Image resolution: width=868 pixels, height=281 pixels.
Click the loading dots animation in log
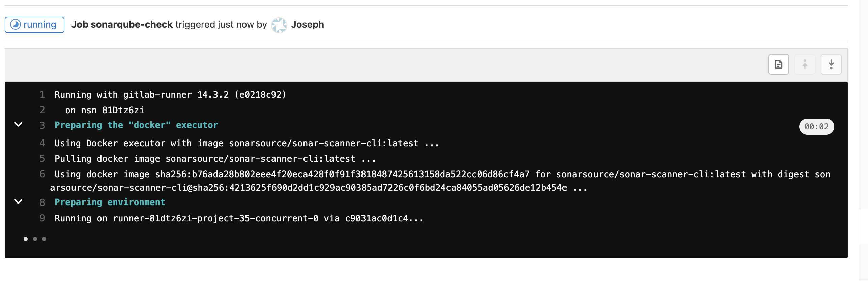35,239
